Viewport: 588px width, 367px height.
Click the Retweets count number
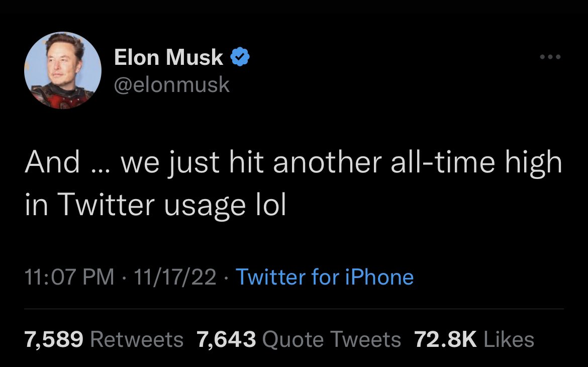[52, 339]
